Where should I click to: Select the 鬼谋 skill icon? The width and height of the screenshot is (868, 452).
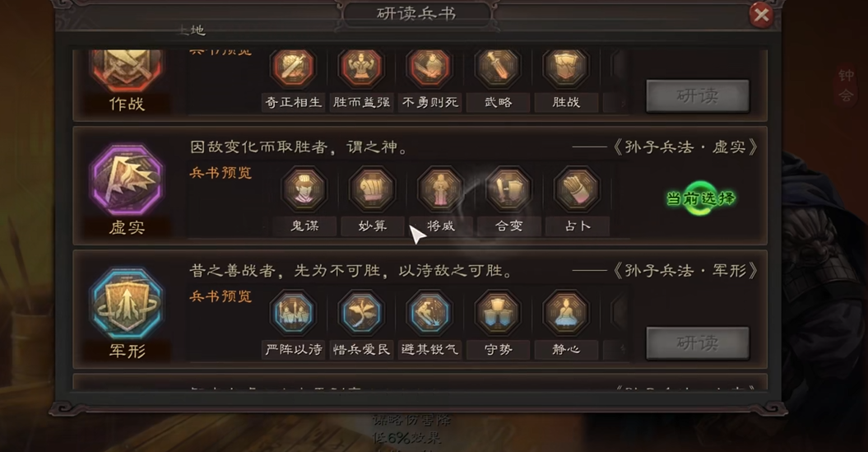click(304, 189)
